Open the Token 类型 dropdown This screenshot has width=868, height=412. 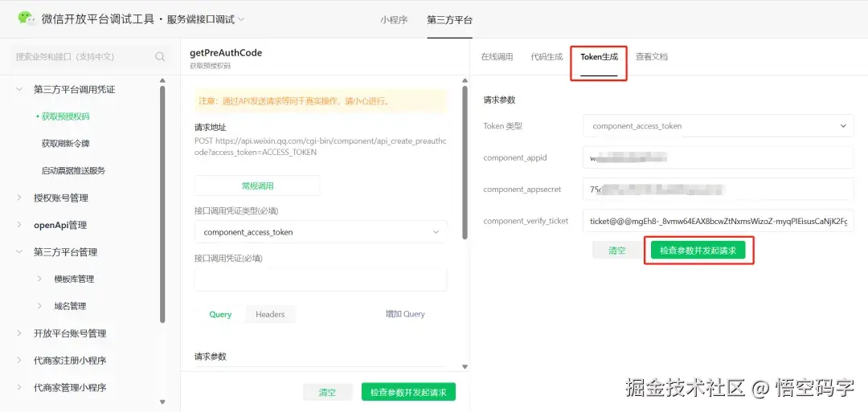pos(719,126)
